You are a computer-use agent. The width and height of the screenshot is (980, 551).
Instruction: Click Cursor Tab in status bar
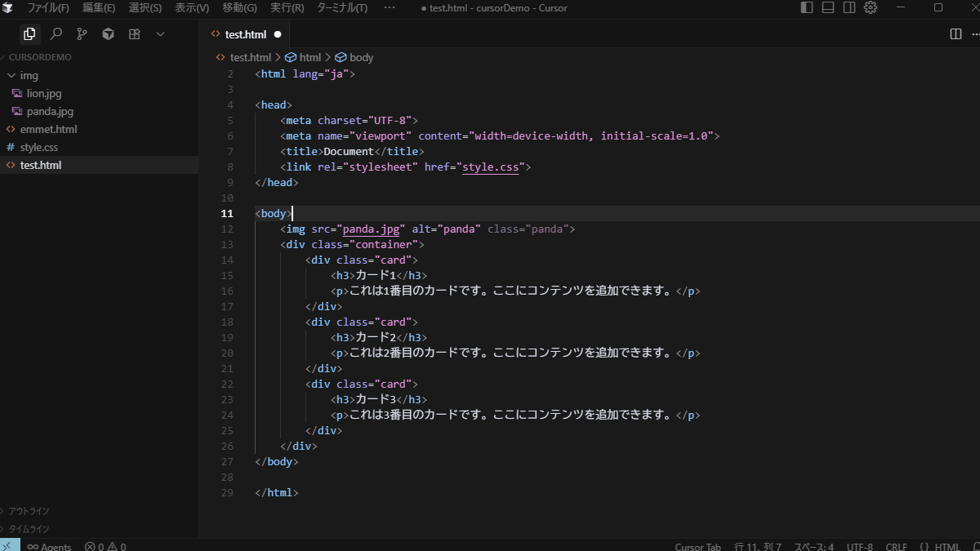[x=697, y=547]
